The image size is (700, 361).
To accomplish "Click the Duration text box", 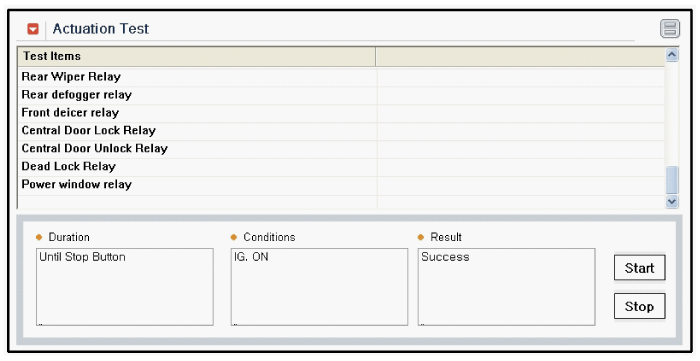I will (x=125, y=287).
